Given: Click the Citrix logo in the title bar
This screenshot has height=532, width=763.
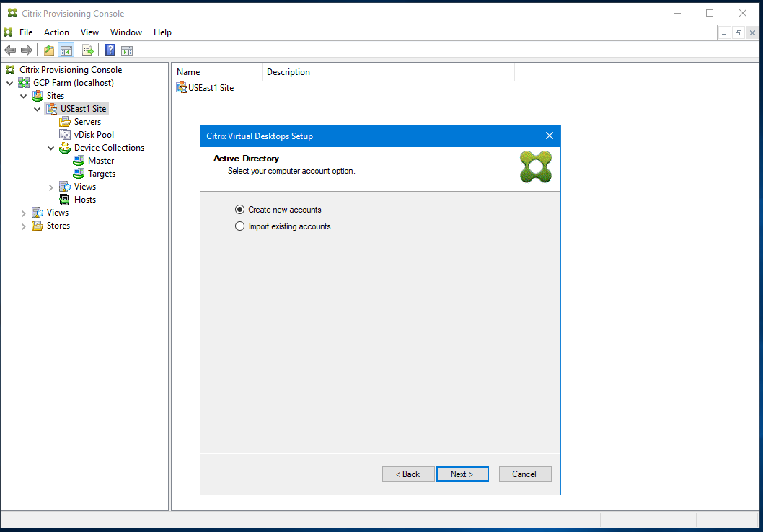Looking at the screenshot, I should 12,13.
